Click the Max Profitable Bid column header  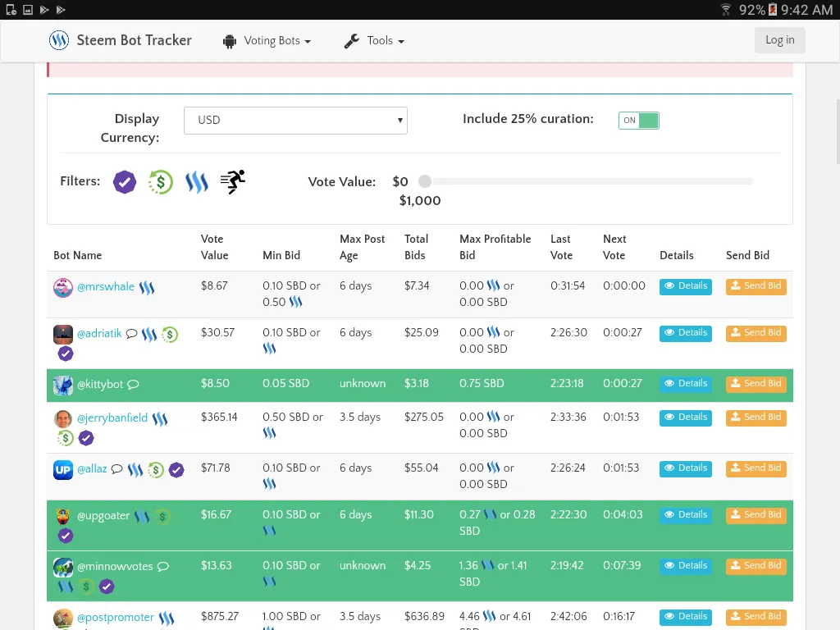[x=495, y=247]
